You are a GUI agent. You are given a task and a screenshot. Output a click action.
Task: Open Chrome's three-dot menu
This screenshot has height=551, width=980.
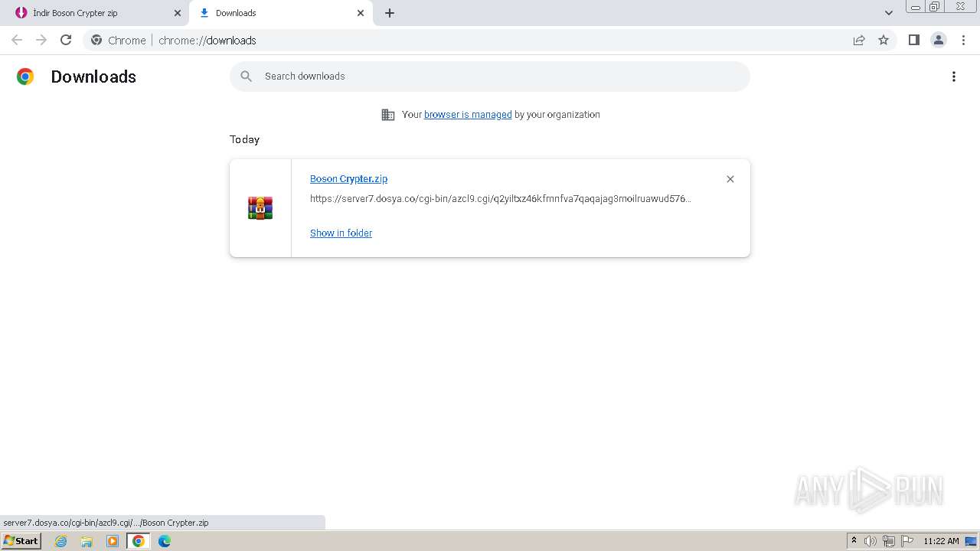(964, 40)
